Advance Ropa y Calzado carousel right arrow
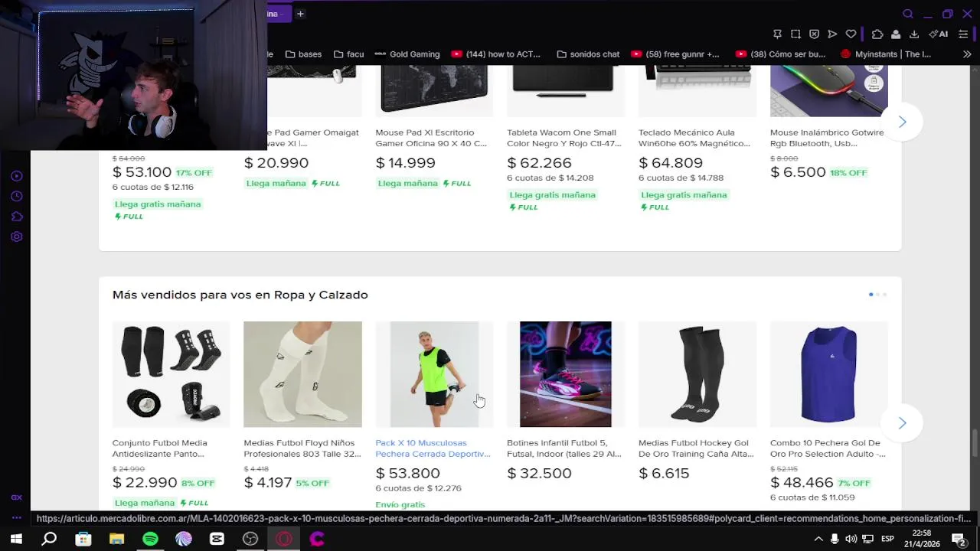The height and width of the screenshot is (551, 980). click(x=902, y=423)
